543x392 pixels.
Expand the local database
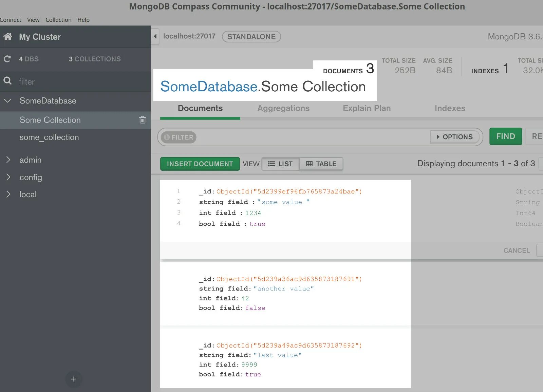pyautogui.click(x=8, y=194)
